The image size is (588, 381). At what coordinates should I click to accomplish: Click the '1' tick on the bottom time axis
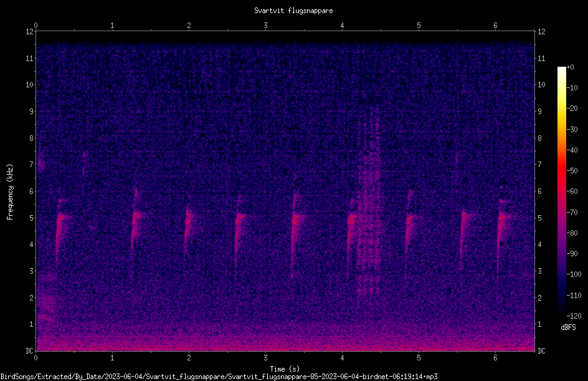112,358
